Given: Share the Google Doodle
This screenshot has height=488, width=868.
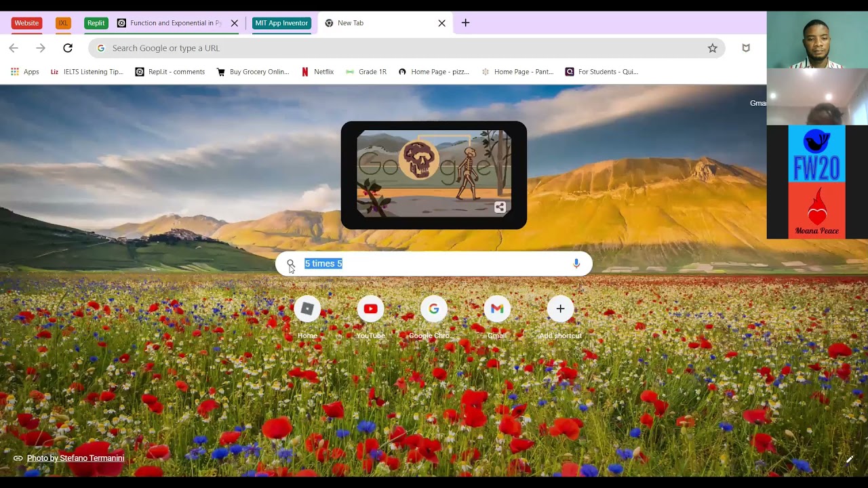Looking at the screenshot, I should [500, 207].
